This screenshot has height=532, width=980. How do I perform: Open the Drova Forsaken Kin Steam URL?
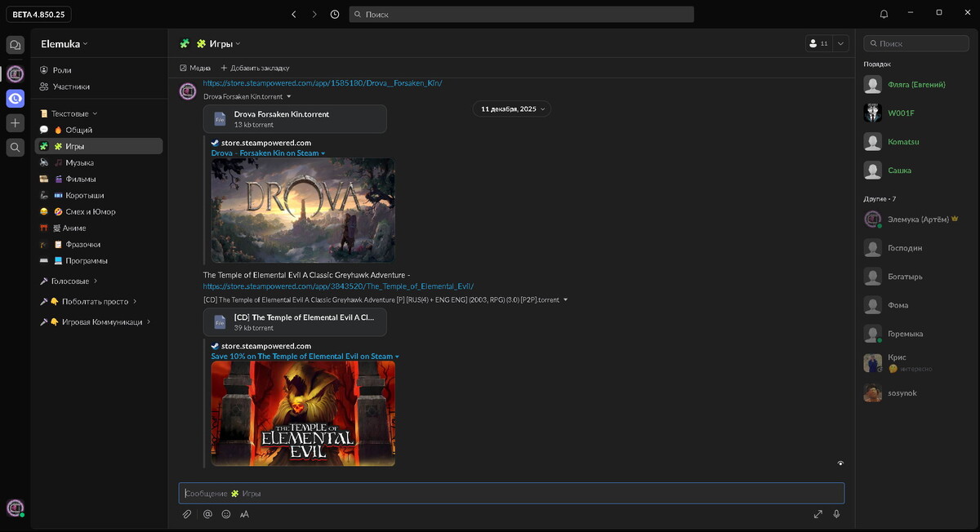coord(323,83)
